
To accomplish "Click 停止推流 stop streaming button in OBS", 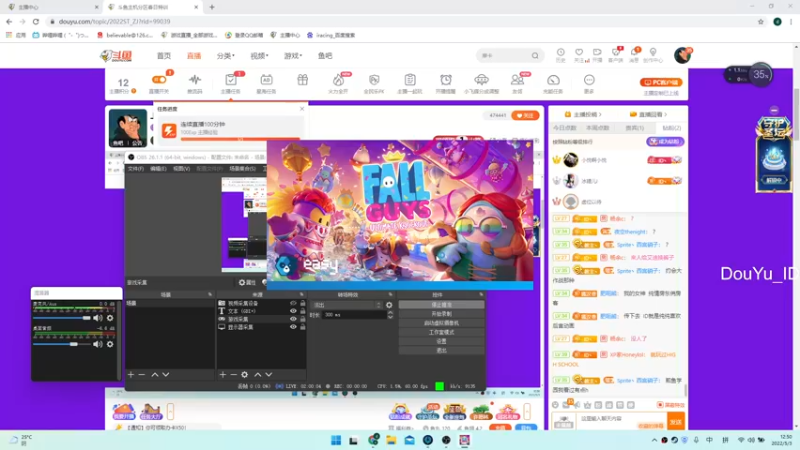I will (441, 305).
